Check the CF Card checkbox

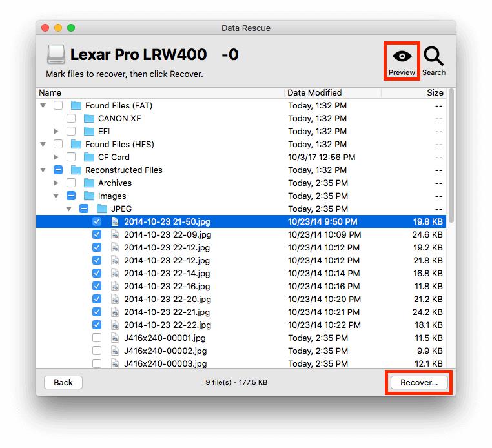(71, 157)
